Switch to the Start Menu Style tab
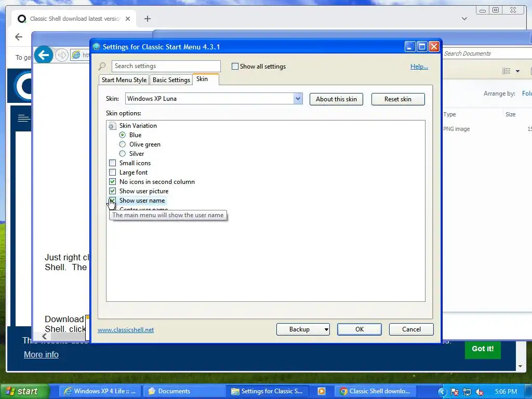This screenshot has width=532, height=399. click(x=124, y=80)
